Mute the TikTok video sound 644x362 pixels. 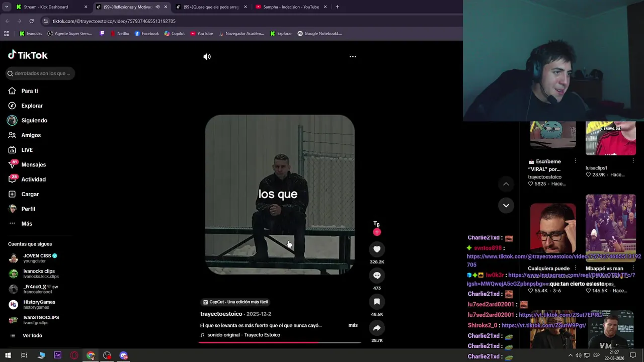pyautogui.click(x=207, y=57)
